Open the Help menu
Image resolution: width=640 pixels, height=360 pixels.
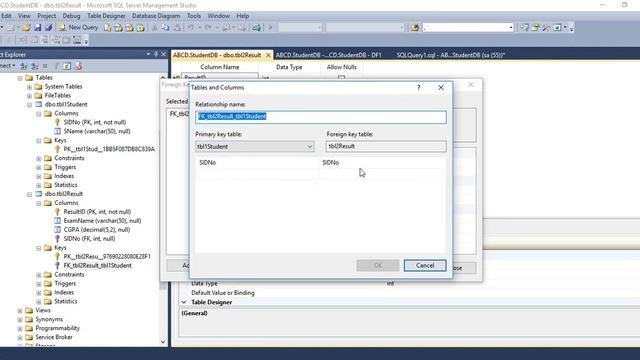[242, 16]
